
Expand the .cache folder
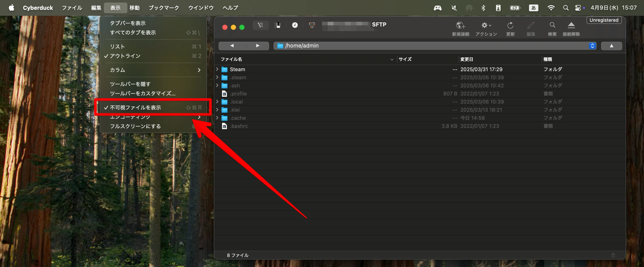(217, 118)
